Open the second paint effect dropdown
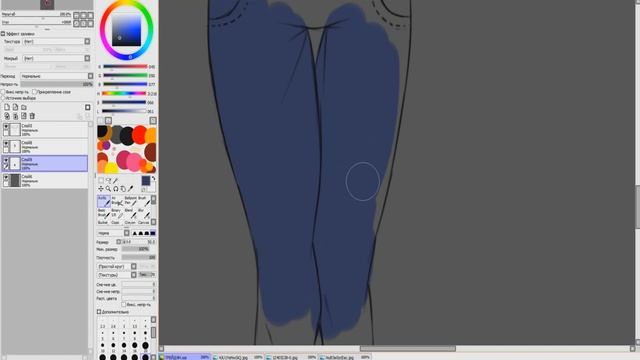This screenshot has width=640, height=360. pos(87,58)
